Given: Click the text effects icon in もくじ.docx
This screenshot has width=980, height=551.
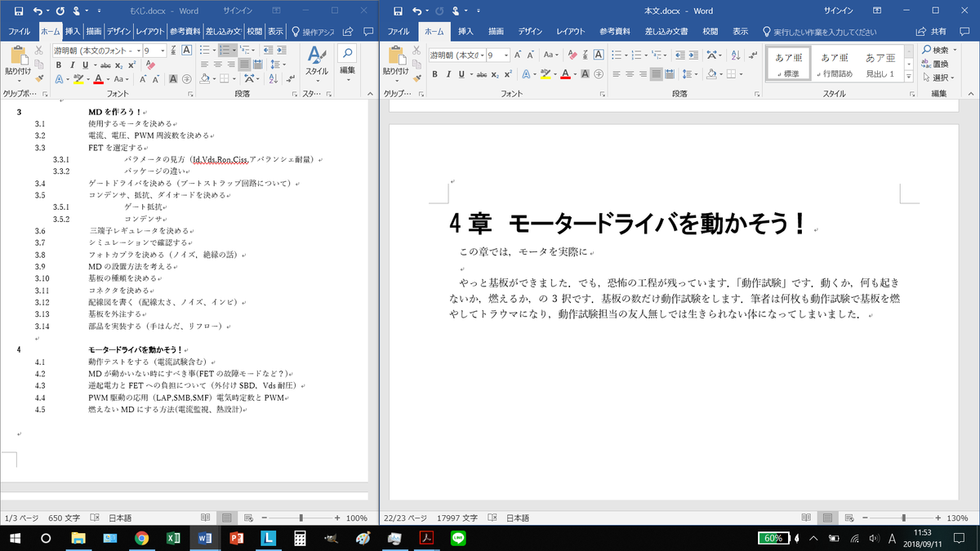Looking at the screenshot, I should pos(59,79).
